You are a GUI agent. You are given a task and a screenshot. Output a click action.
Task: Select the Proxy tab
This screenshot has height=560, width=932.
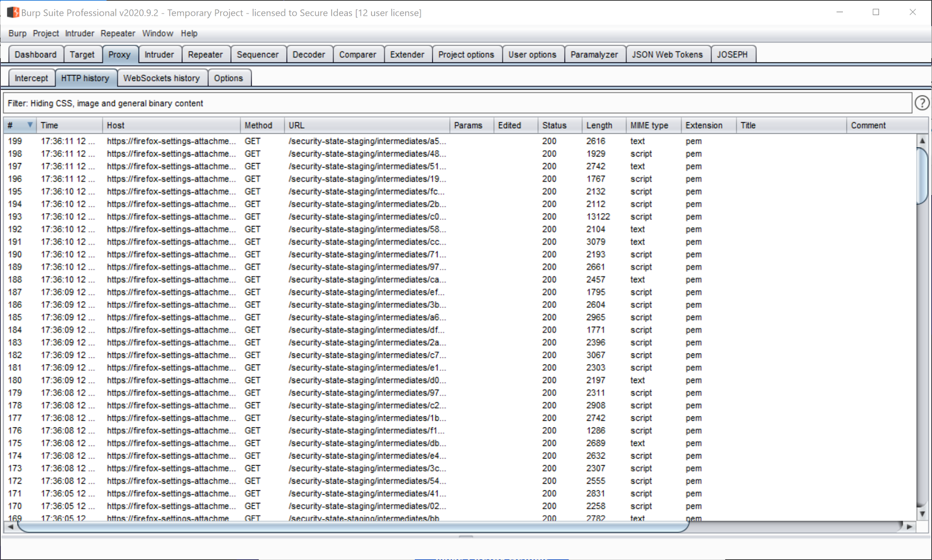point(119,54)
